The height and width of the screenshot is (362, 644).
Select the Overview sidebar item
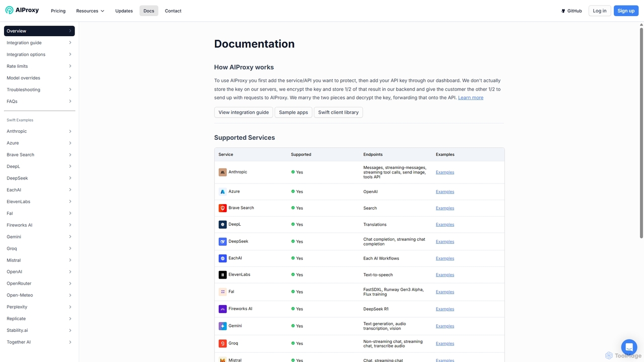(39, 31)
